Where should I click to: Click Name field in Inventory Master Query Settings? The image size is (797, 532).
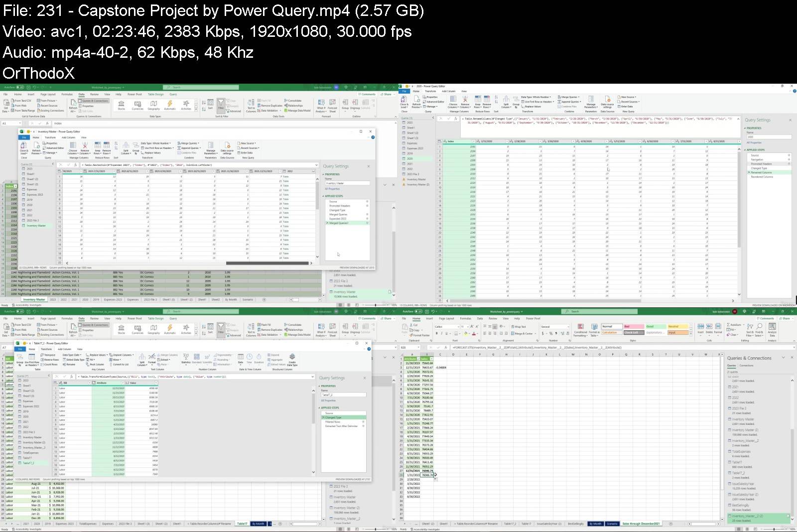coord(347,183)
